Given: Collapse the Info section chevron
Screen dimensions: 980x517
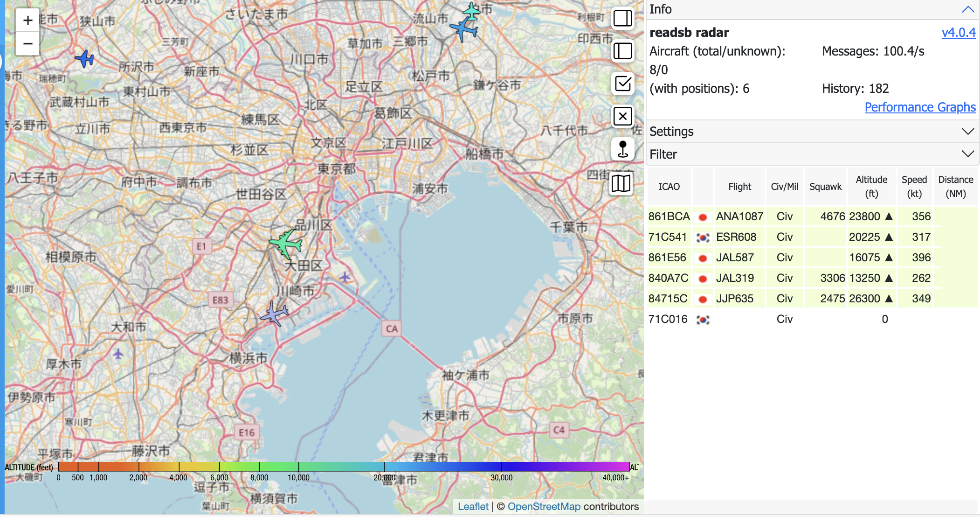Looking at the screenshot, I should pos(968,9).
